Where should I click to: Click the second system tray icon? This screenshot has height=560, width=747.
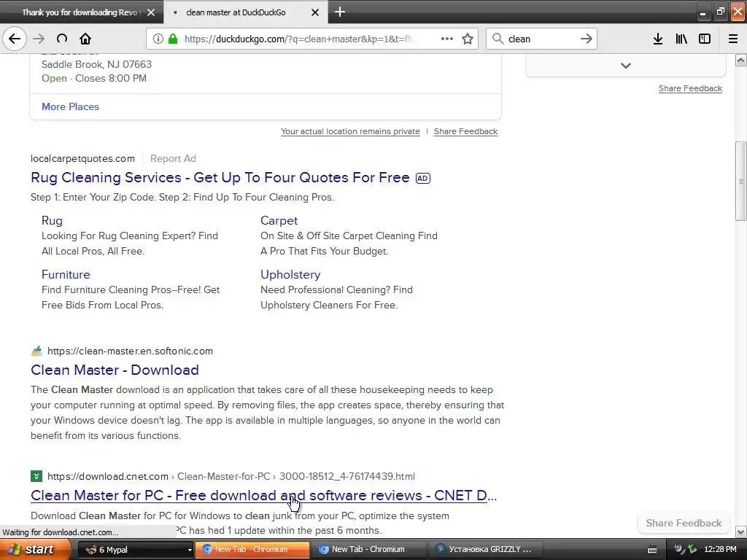692,550
